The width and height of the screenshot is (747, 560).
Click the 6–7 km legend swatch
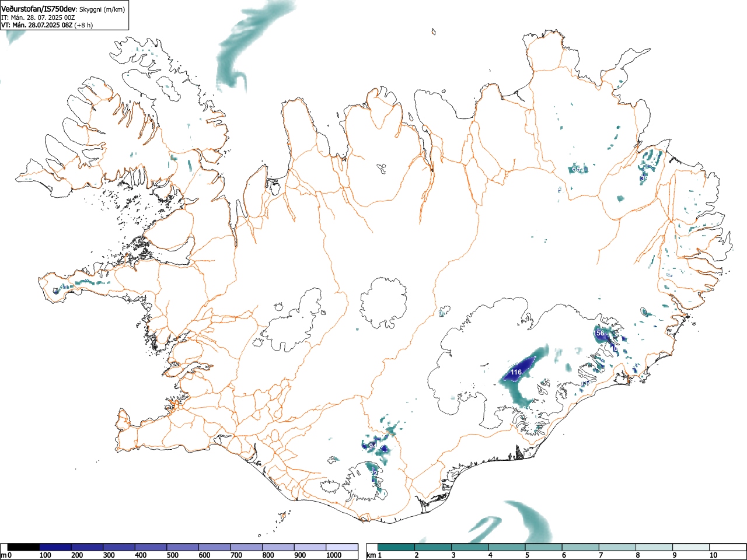click(581, 547)
